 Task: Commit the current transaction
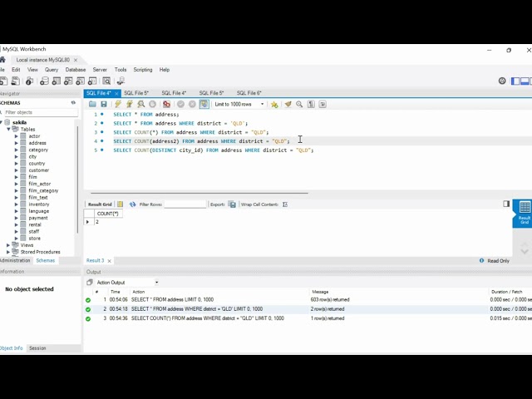pyautogui.click(x=181, y=104)
